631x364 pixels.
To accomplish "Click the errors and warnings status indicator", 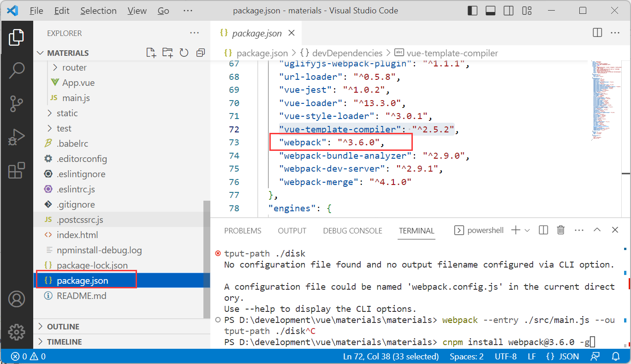I will tap(29, 357).
